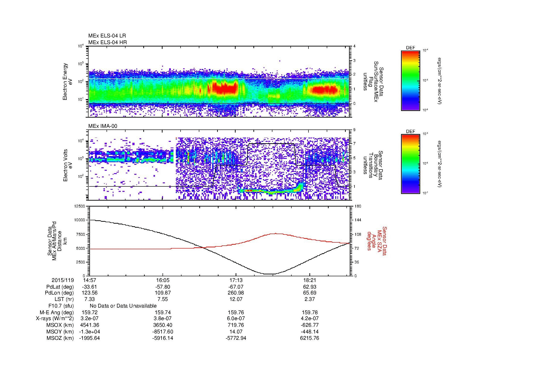Click MSOX value -626.77
This screenshot has width=555, height=392.
click(310, 325)
